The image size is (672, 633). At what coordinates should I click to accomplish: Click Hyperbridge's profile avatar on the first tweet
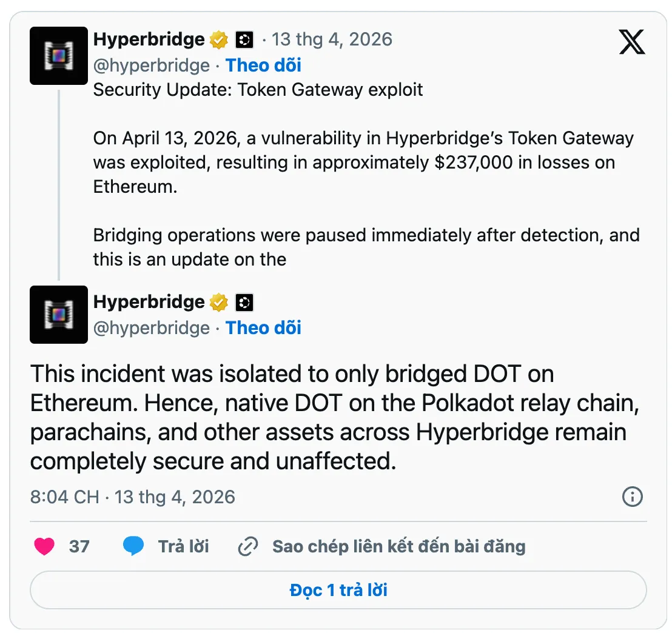58,56
